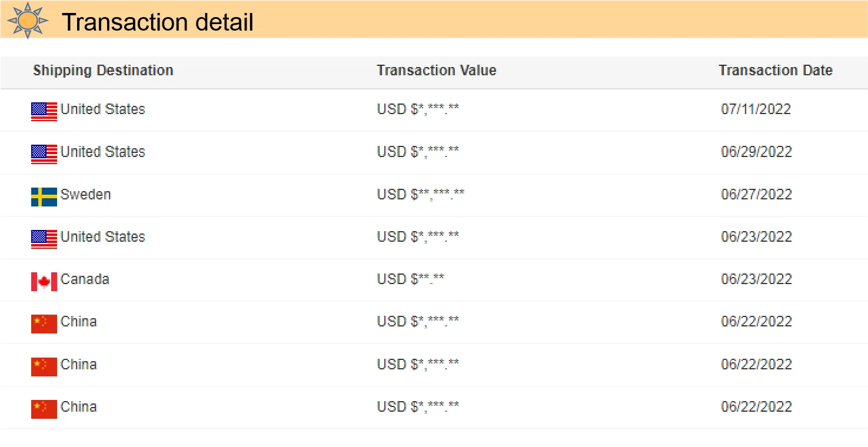Click the United States flag dated 06/29/2022
The height and width of the screenshot is (447, 868).
pos(44,154)
